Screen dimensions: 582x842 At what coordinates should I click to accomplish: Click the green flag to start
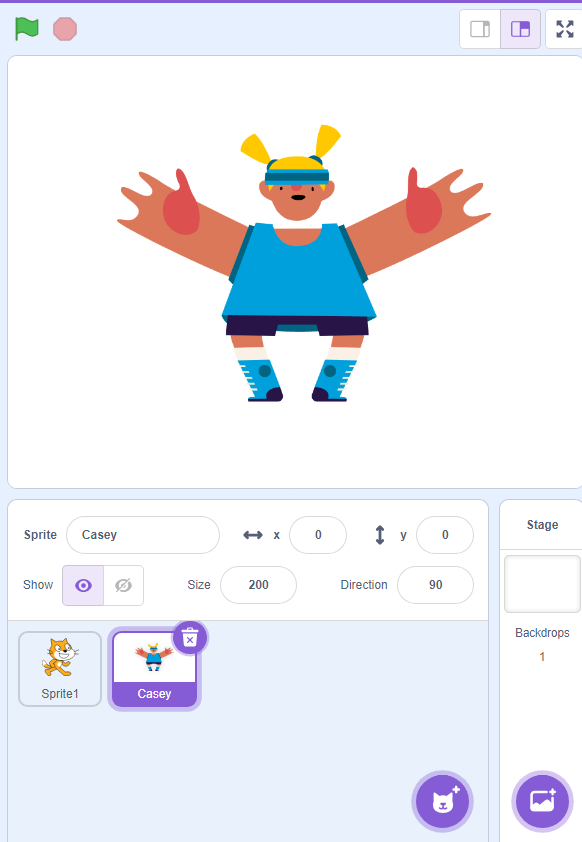26,28
